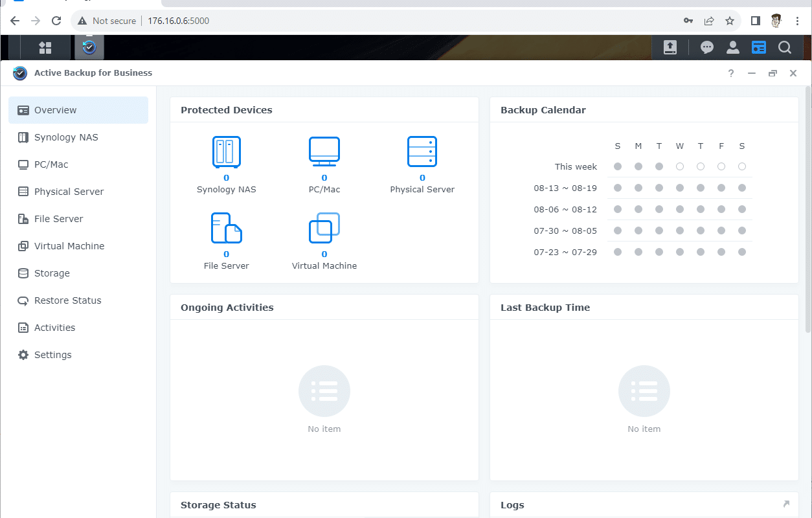Viewport: 812px width, 518px height.
Task: Open Physical Server in the sidebar
Action: tap(78, 192)
